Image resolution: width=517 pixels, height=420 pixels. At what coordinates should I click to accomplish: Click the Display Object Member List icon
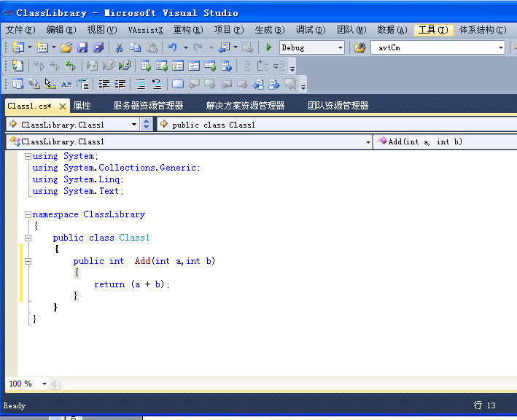[x=18, y=84]
